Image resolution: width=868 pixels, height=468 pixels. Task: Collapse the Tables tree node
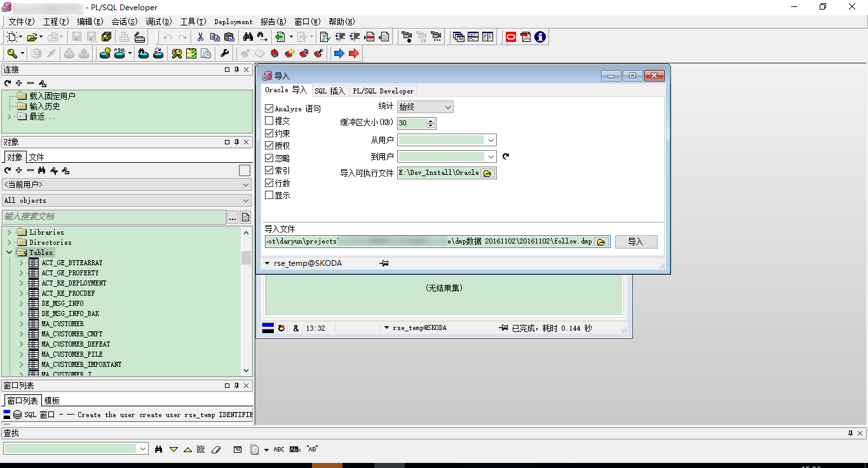[10, 252]
